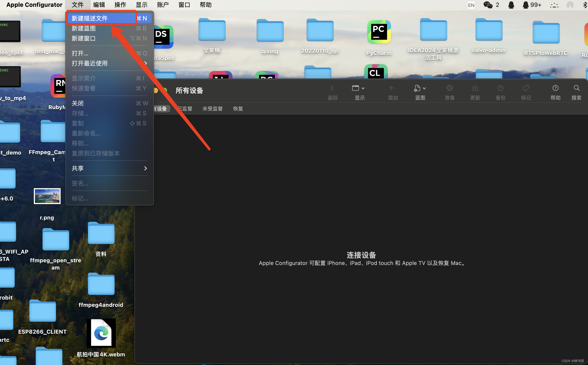588x365 pixels.
Task: Switch to the 已监督 tab
Action: tap(185, 109)
